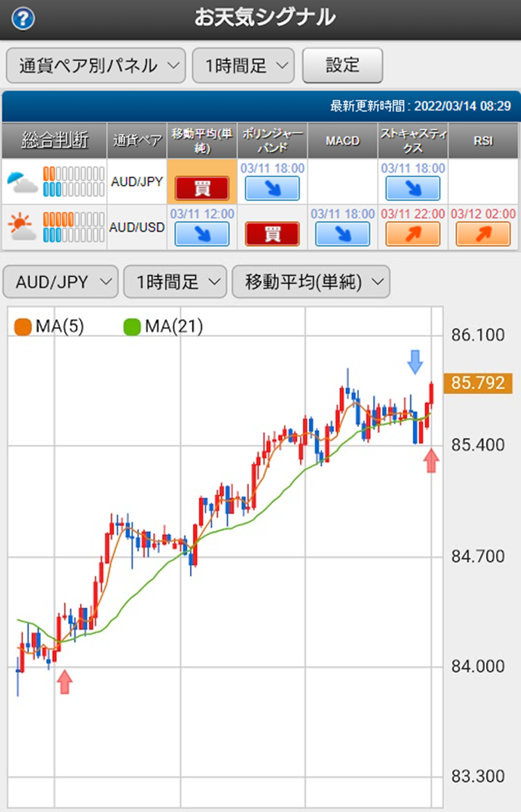521x812 pixels.
Task: Open the help question mark icon
Action: (23, 19)
